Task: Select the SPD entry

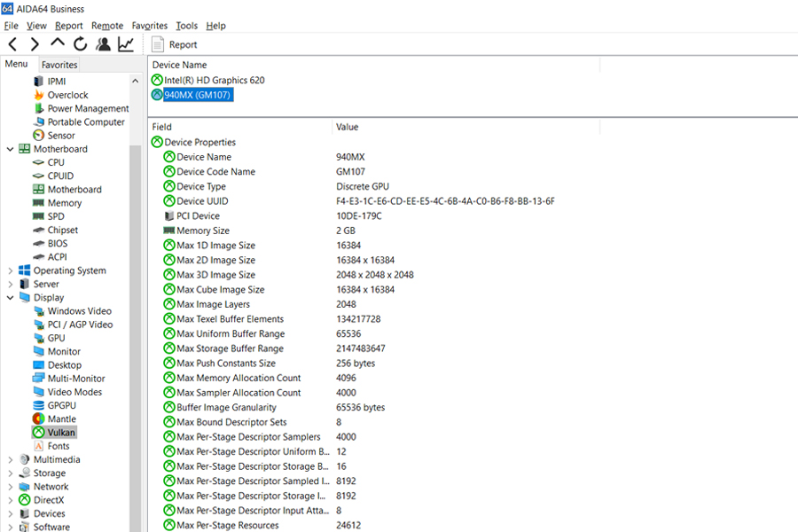Action: coord(56,216)
